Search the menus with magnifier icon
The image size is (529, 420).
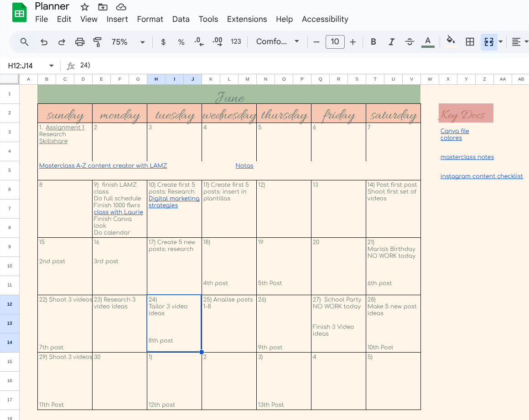[x=24, y=42]
